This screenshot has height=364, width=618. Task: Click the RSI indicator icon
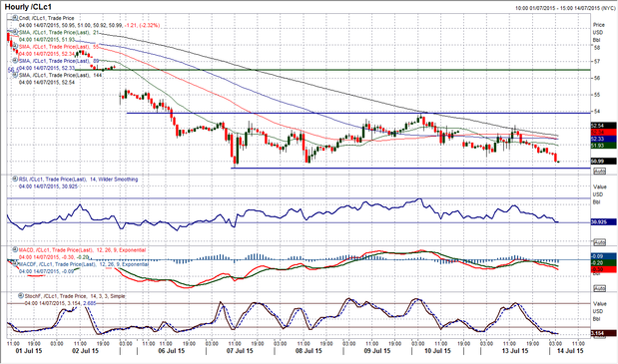[15, 180]
